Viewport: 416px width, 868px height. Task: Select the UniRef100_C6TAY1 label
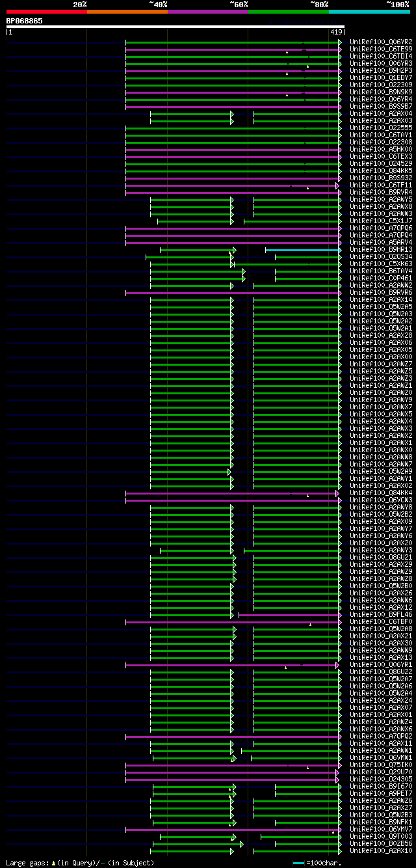point(381,135)
